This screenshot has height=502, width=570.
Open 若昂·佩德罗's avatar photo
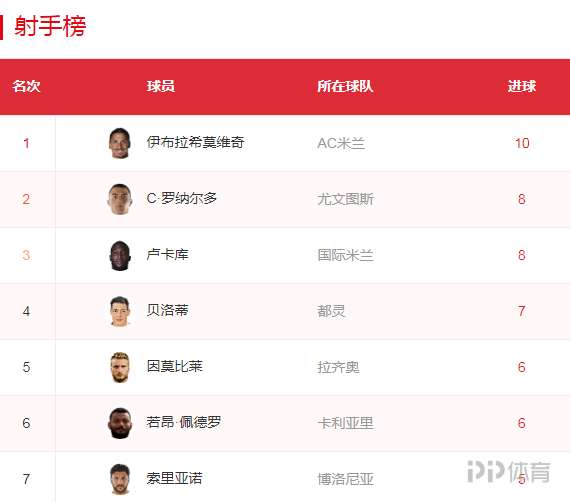pyautogui.click(x=120, y=423)
